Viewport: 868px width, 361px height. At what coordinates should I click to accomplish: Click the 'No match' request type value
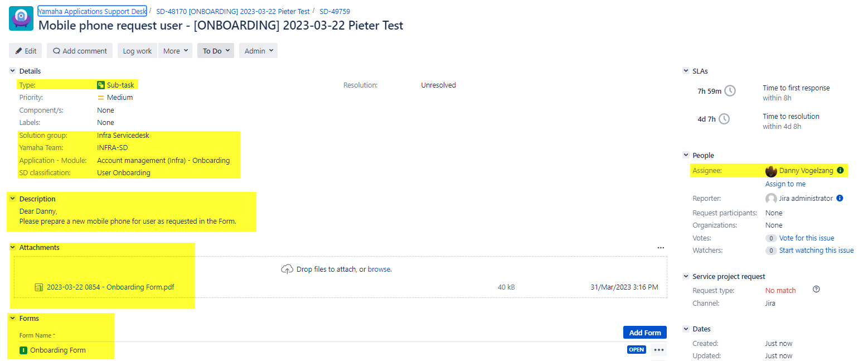coord(780,291)
